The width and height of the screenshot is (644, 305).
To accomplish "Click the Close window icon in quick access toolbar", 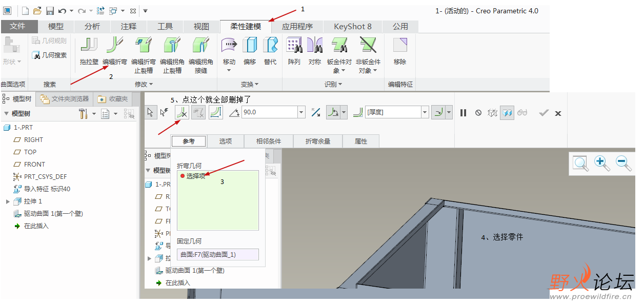I will 133,10.
